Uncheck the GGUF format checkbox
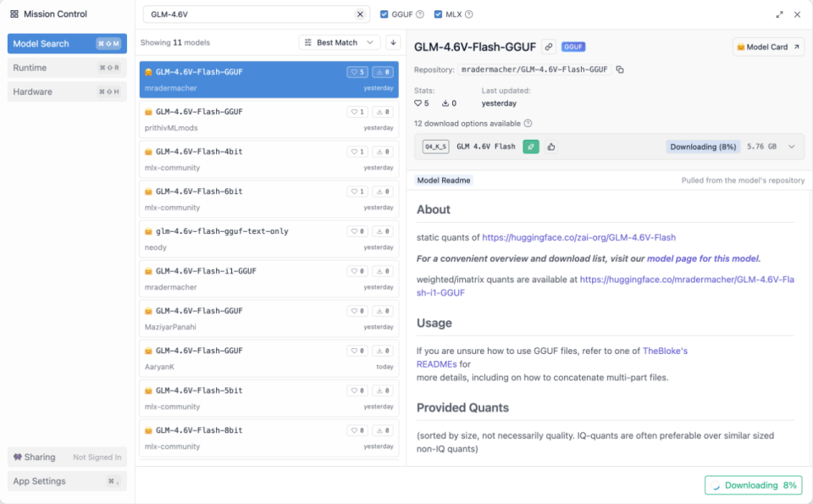 pos(384,14)
